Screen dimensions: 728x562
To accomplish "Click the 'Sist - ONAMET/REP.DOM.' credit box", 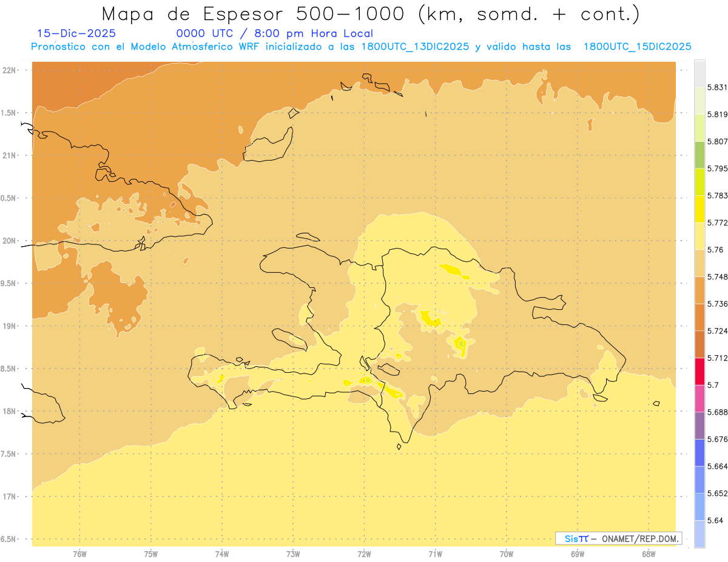I will 618,538.
